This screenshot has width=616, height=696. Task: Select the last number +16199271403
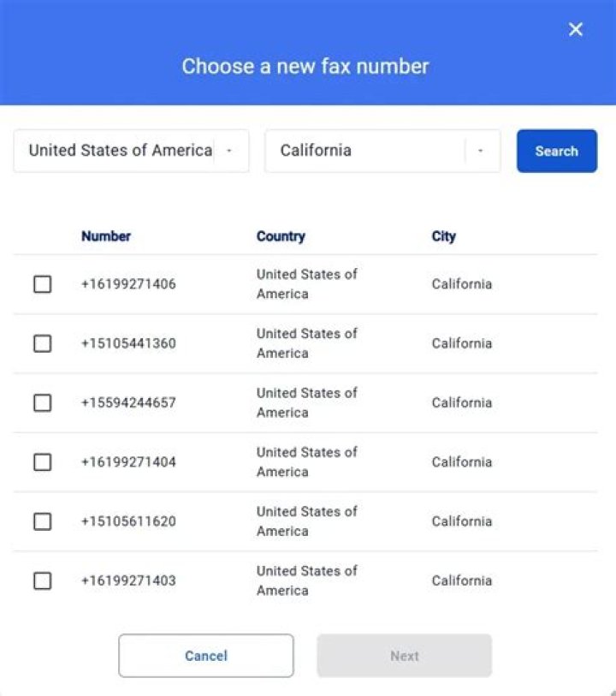point(42,580)
